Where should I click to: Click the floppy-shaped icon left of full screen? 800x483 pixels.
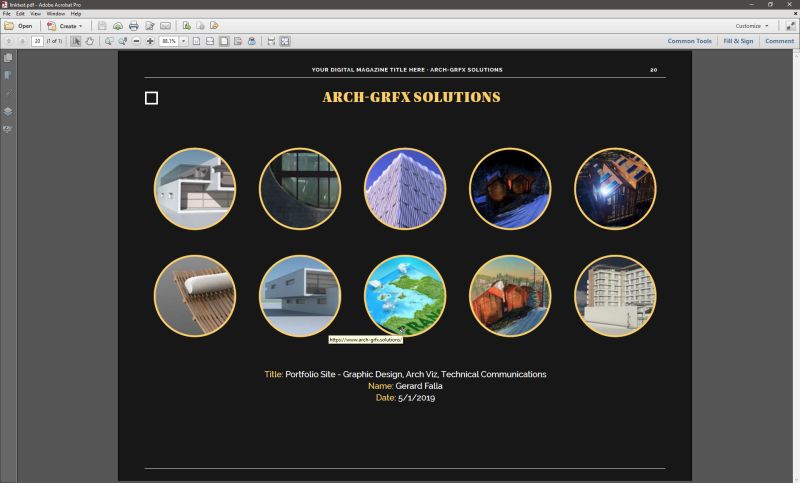pos(271,41)
